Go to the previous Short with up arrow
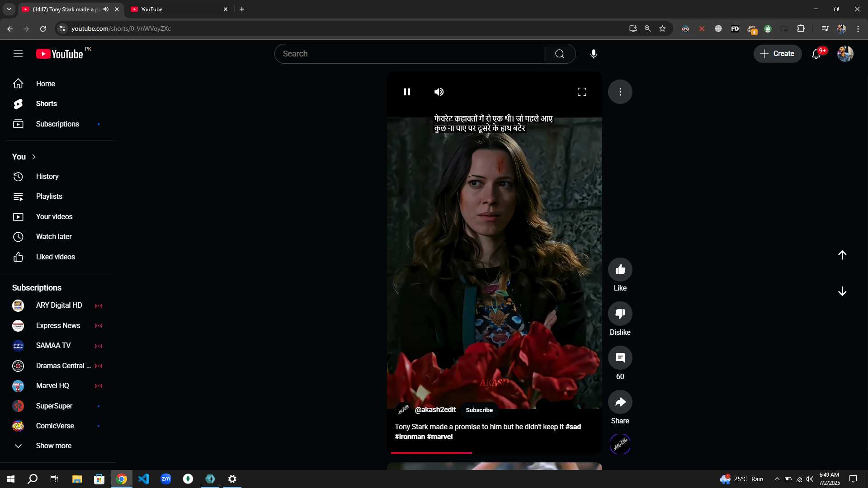868x488 pixels. click(842, 255)
